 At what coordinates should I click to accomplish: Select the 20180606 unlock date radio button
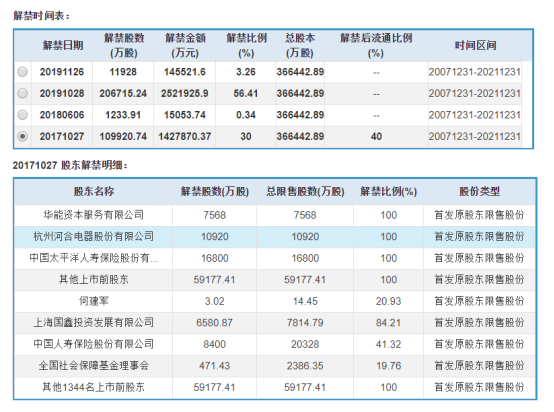(x=23, y=115)
